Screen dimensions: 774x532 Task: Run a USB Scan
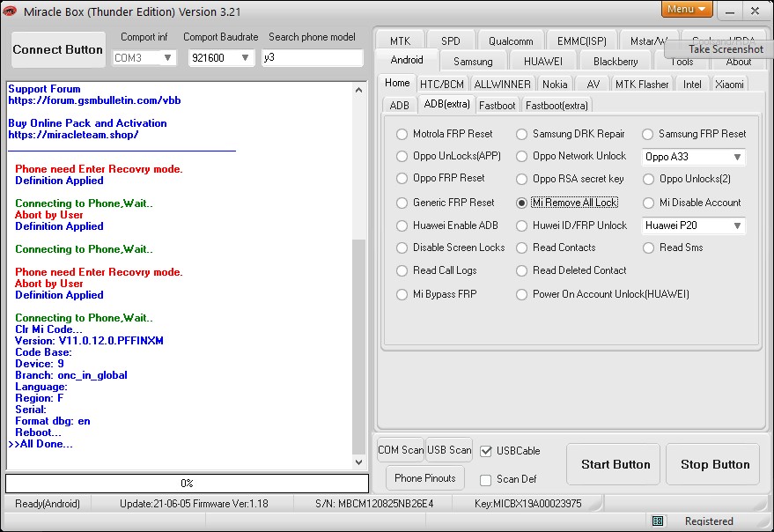[449, 450]
